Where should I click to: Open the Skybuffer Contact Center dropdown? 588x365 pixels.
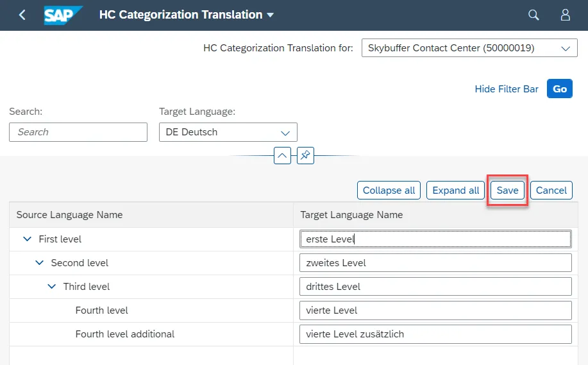(469, 48)
